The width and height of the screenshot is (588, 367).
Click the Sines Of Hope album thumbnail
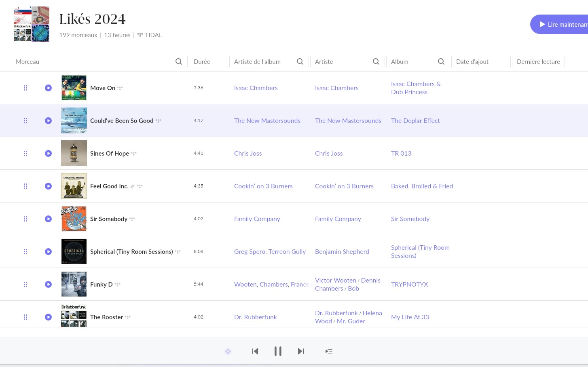[x=74, y=153]
